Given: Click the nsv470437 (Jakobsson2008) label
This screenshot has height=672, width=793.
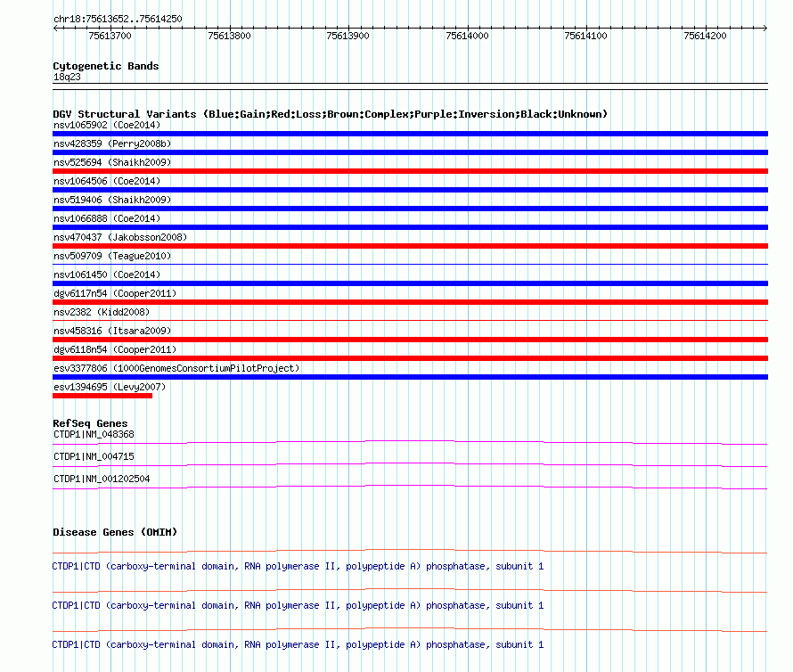Looking at the screenshot, I should click(120, 237).
